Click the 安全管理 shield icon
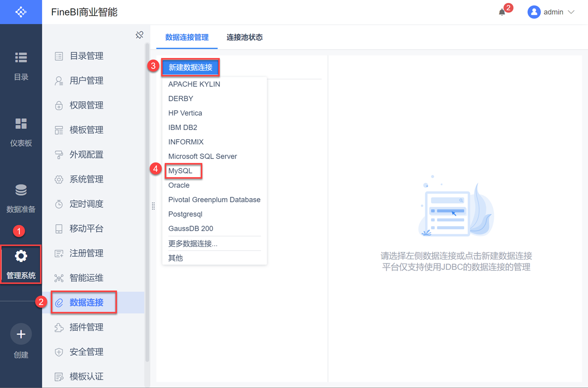Image resolution: width=588 pixels, height=388 pixels. 59,352
